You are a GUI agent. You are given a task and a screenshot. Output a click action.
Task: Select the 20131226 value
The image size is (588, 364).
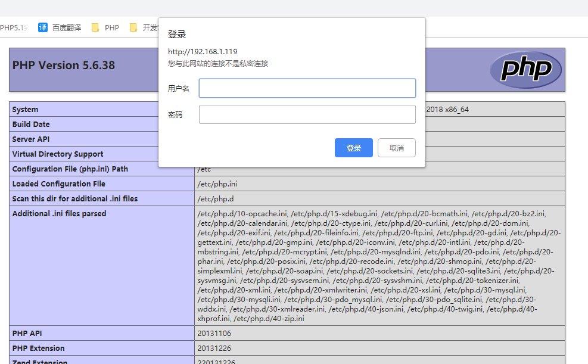[214, 349]
